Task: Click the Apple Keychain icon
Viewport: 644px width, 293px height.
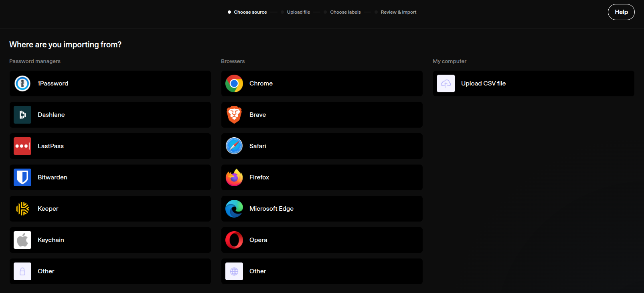Action: tap(22, 240)
